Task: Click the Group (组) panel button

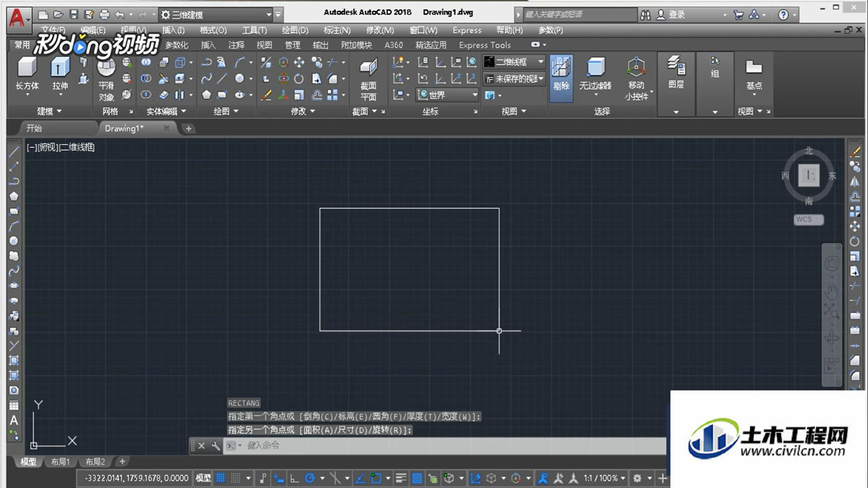Action: [715, 68]
